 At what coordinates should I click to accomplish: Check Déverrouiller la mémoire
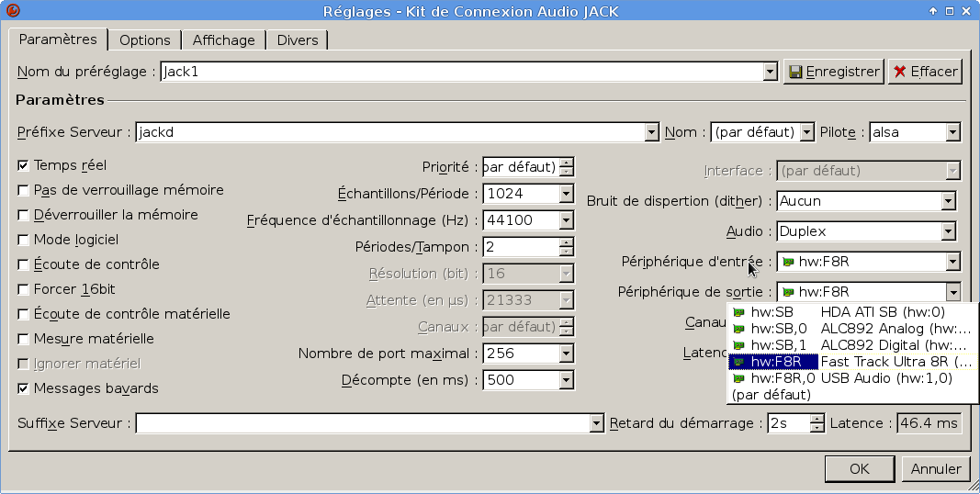click(23, 215)
